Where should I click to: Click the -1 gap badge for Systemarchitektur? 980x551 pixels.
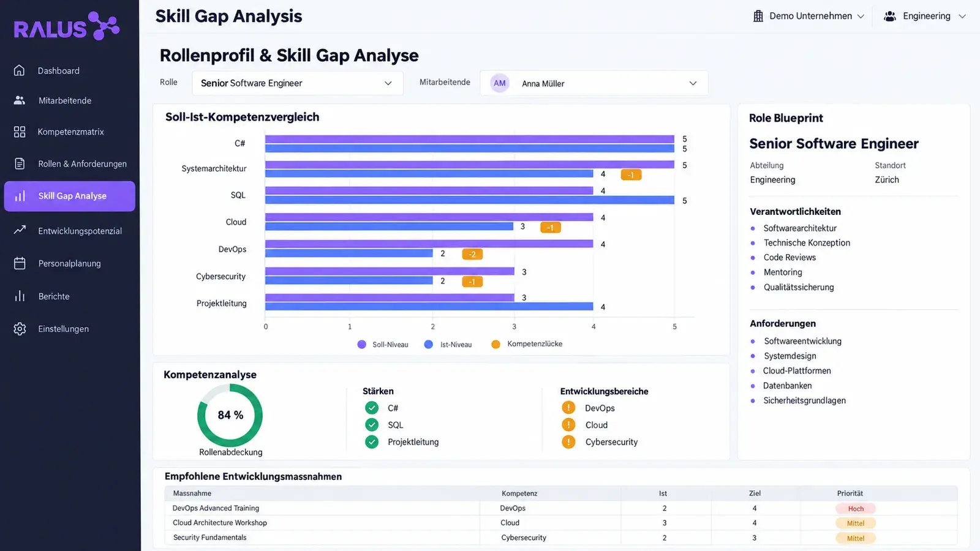[631, 175]
